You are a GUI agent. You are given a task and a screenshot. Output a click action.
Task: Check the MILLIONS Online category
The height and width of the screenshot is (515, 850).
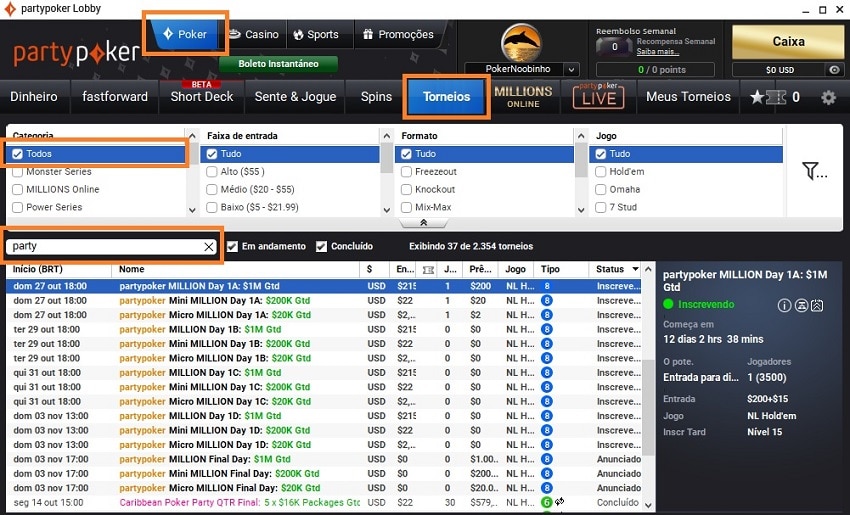pos(17,190)
